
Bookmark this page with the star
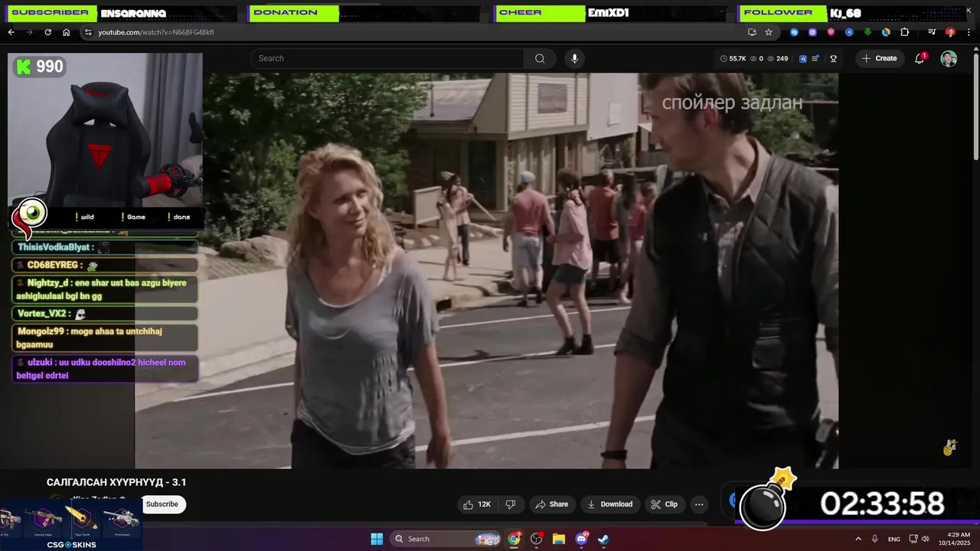tap(769, 32)
